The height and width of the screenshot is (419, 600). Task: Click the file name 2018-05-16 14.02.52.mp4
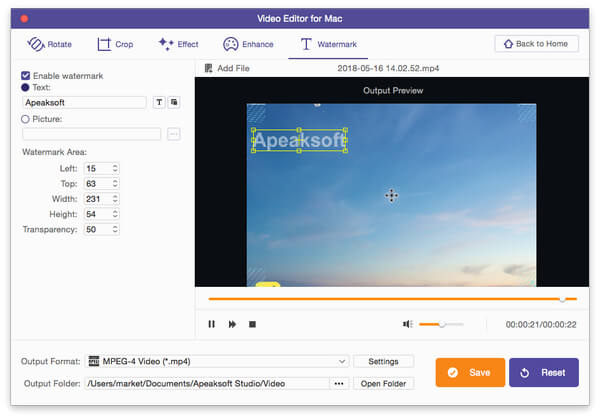click(x=388, y=68)
